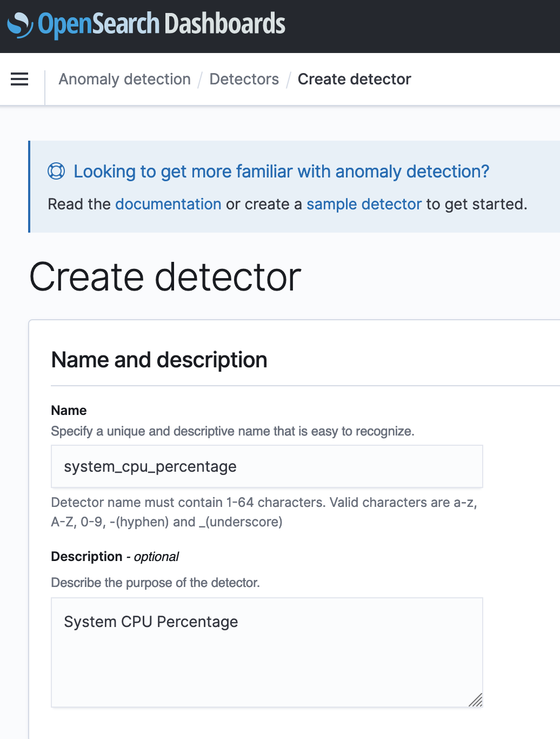This screenshot has height=739, width=560.
Task: Click 'Specify a unique and descriptive name' hint
Action: click(x=233, y=431)
